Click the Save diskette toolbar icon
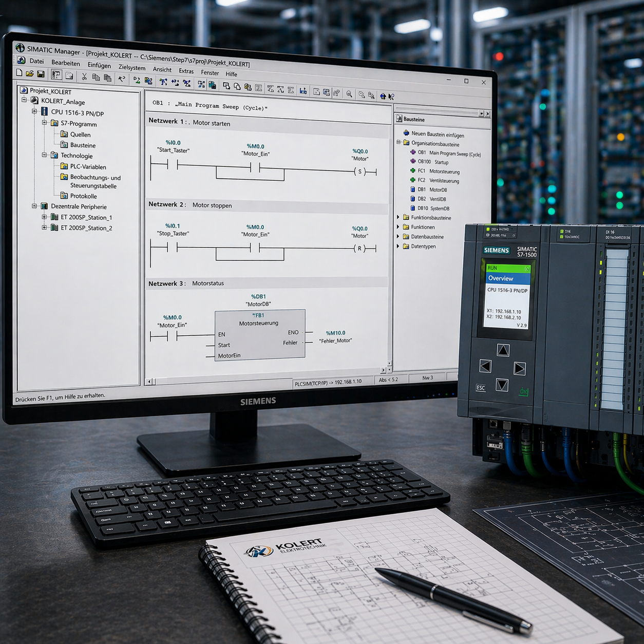 tap(41, 74)
